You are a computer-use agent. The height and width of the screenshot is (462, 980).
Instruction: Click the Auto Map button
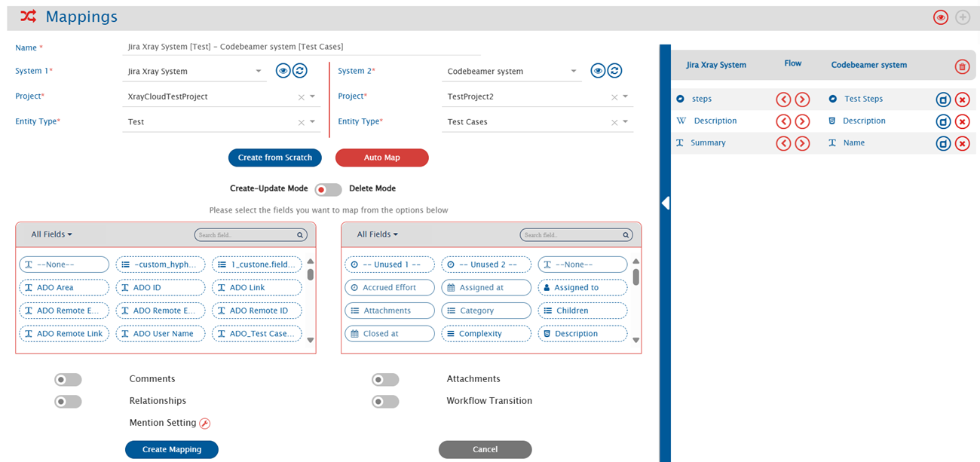381,158
